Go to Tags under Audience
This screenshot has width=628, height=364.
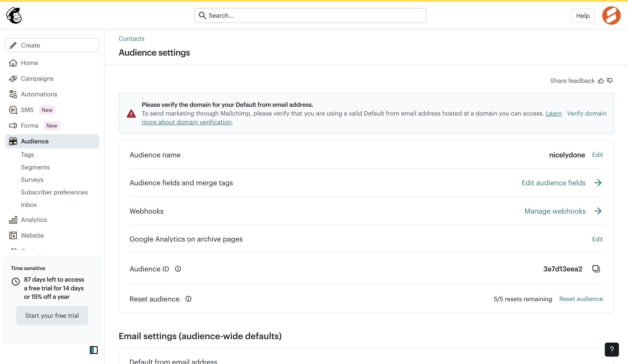pos(27,155)
